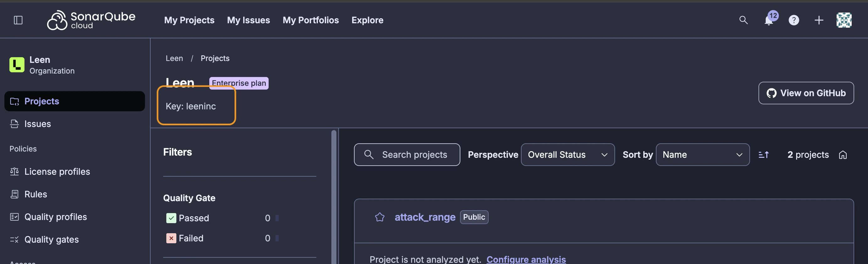Click the Policies section label

(x=23, y=149)
